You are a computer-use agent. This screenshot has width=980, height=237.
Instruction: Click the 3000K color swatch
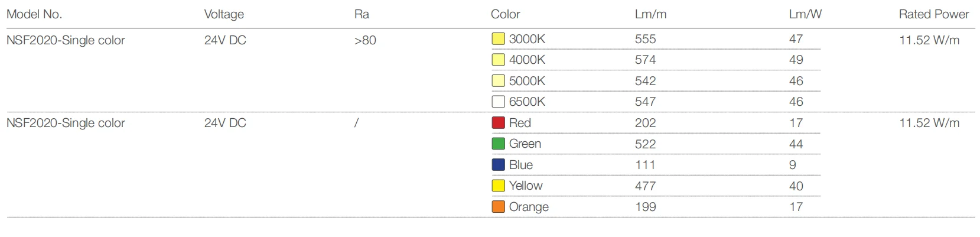tap(498, 39)
